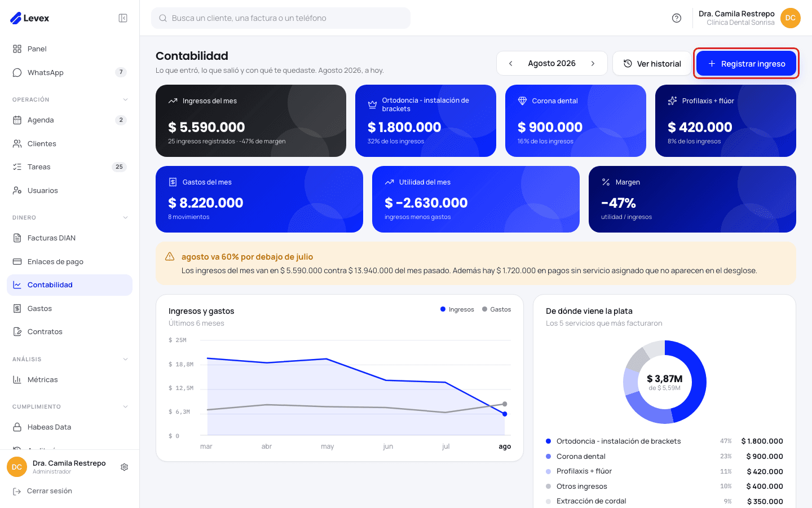Click the receipt icon on Gastos del mes card
Viewport: 812px width, 508px height.
(173, 182)
